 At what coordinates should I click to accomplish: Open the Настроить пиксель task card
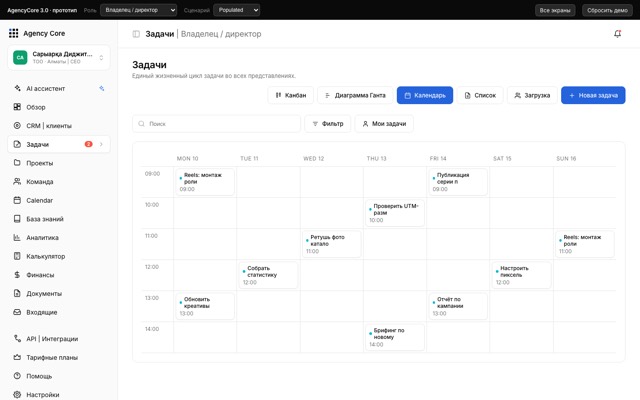521,275
